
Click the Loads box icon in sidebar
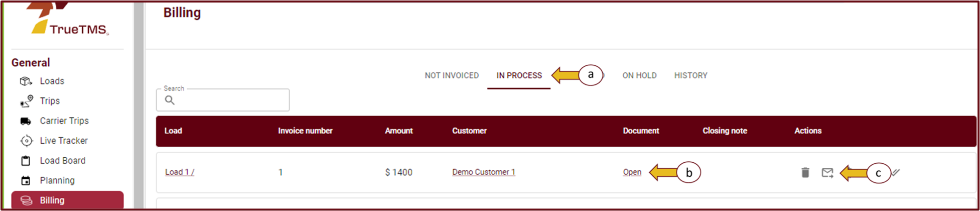[x=26, y=81]
